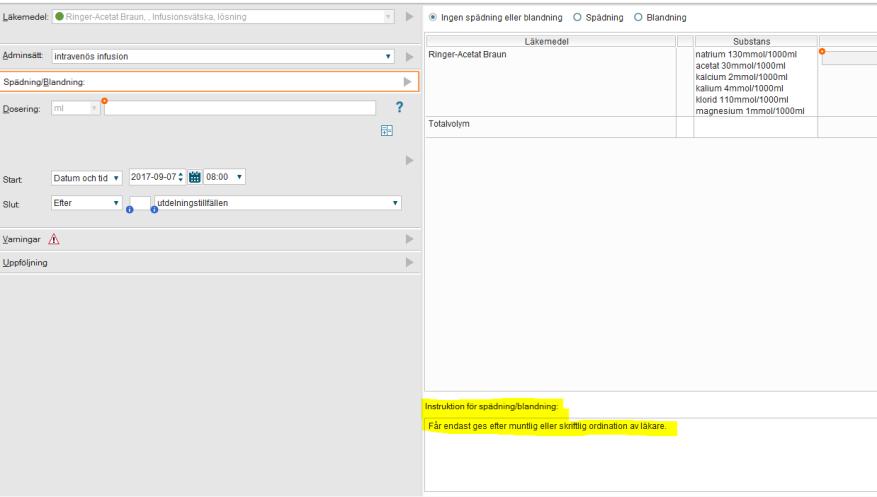Click the 'natrium 130mmol/1000ml' substance text

click(746, 54)
